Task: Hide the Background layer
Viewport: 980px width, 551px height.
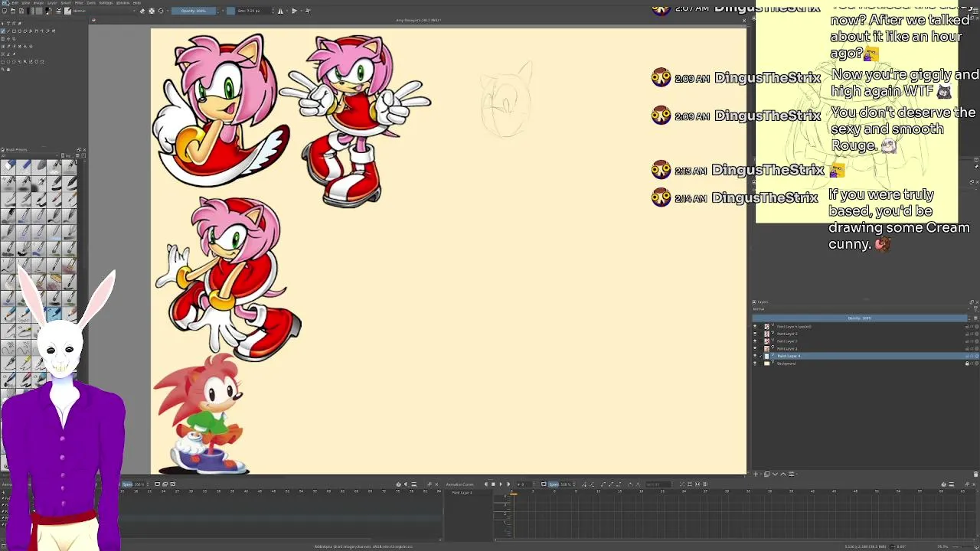Action: click(755, 364)
